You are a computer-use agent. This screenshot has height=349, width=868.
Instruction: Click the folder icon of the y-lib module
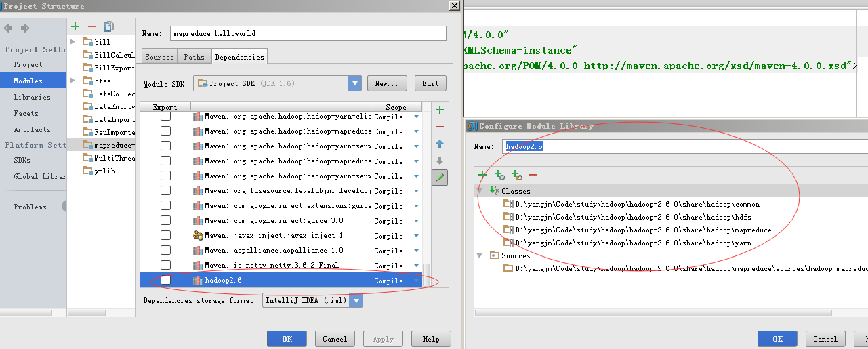(87, 171)
